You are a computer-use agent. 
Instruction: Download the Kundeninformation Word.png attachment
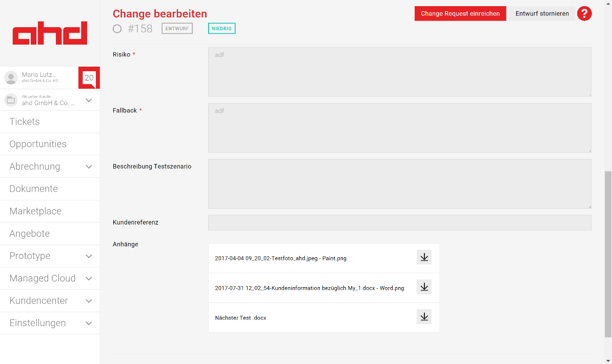click(424, 287)
